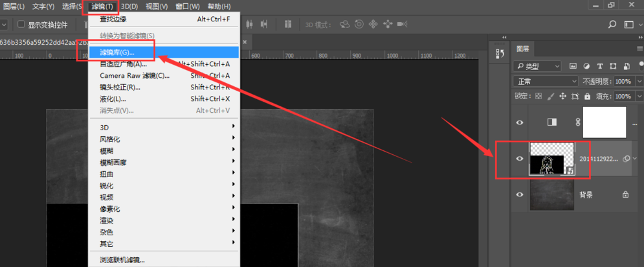Expand the 锐化 submenu
Image resolution: width=644 pixels, height=267 pixels.
(x=164, y=185)
